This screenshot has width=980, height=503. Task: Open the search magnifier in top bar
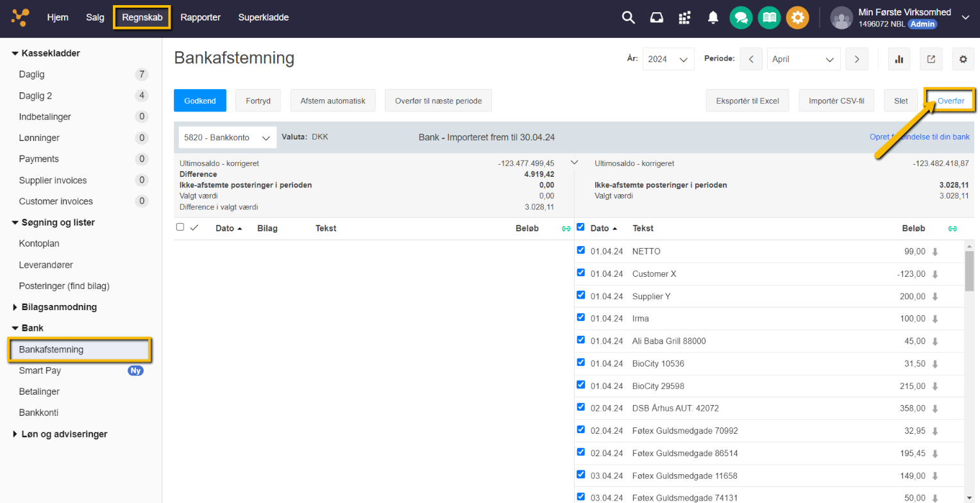point(628,17)
